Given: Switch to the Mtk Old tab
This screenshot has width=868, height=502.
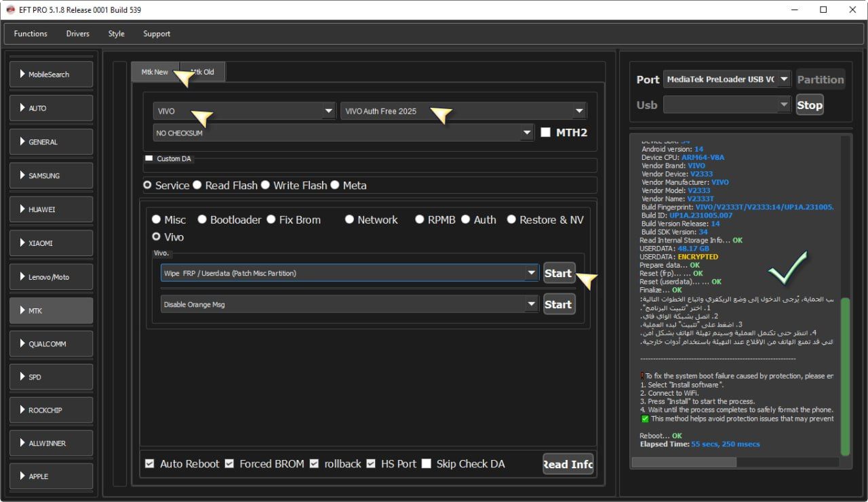Looking at the screenshot, I should point(202,72).
